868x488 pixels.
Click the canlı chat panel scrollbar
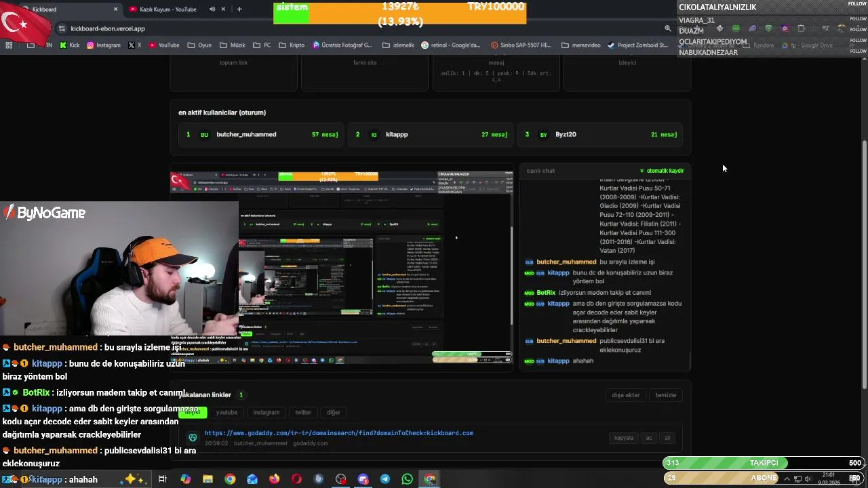689,361
